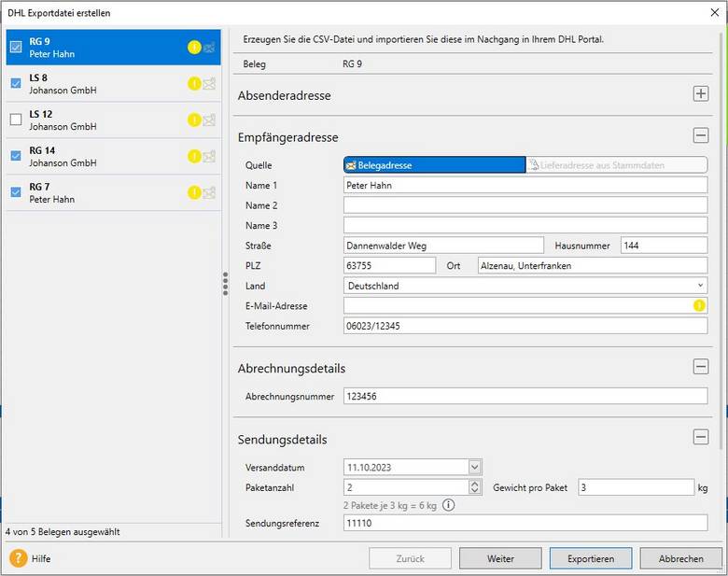Click the splitter handle between panels

tap(225, 284)
